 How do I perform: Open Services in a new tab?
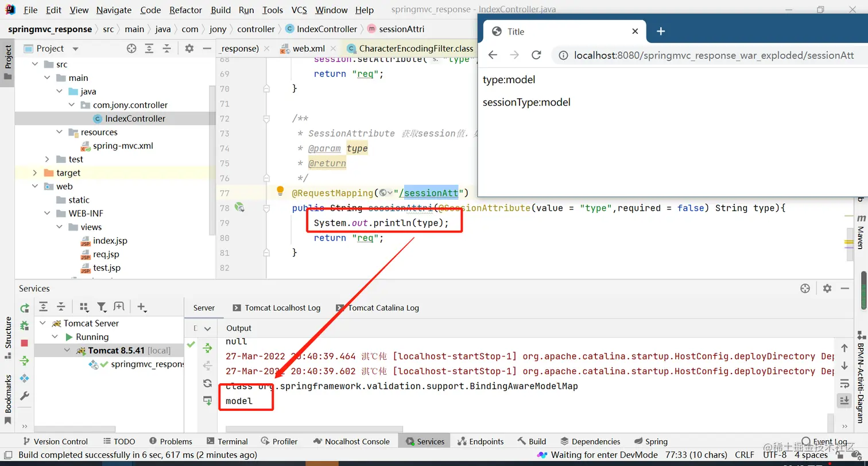click(x=119, y=307)
